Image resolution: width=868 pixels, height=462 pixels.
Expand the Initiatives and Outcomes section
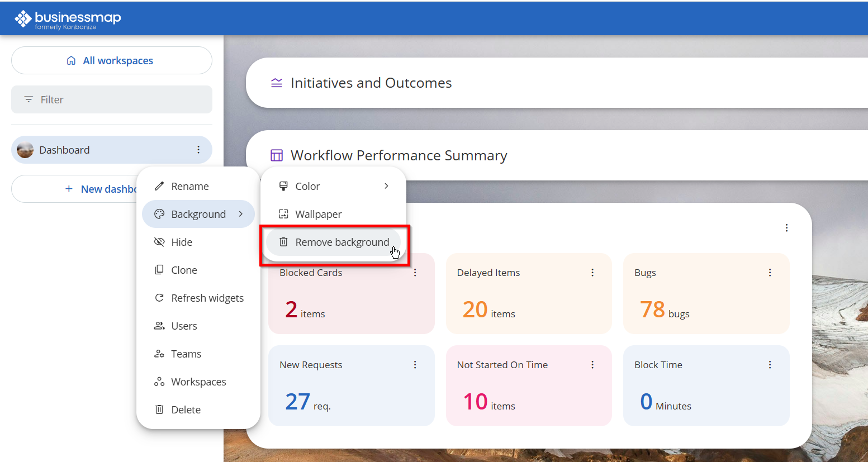point(371,83)
